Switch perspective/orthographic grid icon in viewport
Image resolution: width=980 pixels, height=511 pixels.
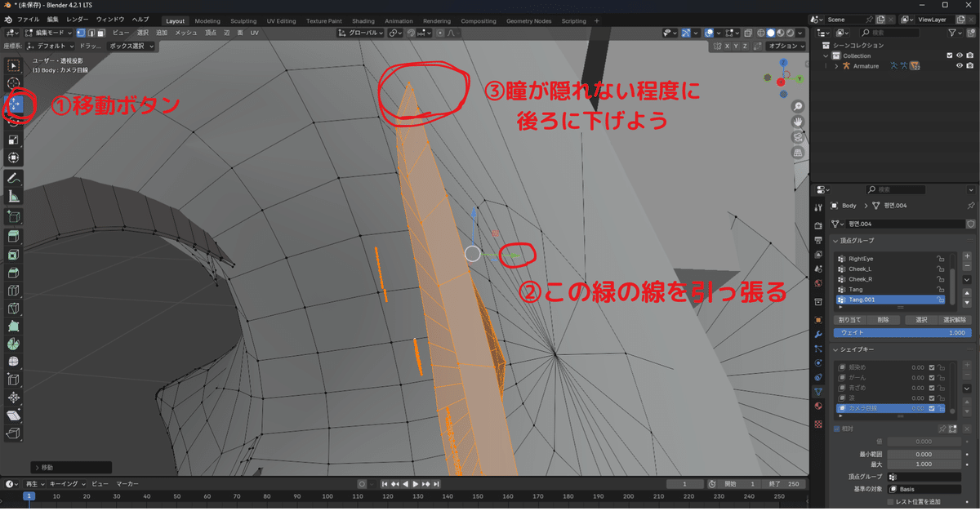click(x=798, y=153)
